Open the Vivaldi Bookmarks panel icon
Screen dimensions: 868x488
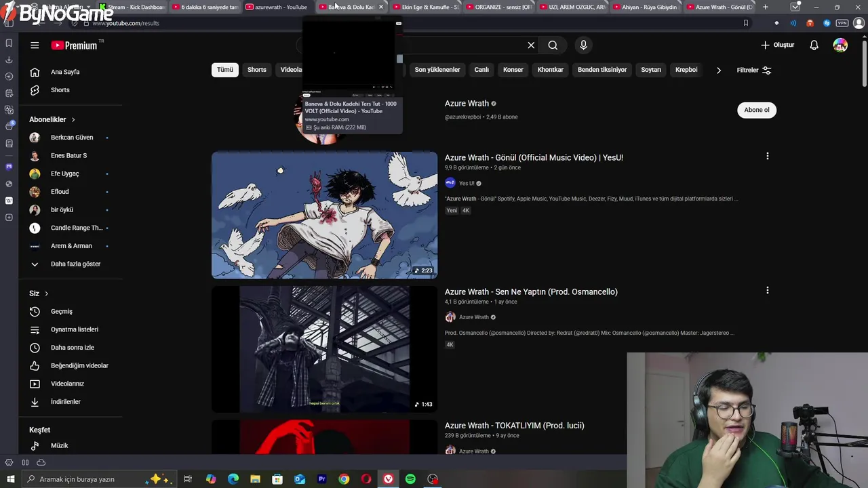(x=9, y=43)
